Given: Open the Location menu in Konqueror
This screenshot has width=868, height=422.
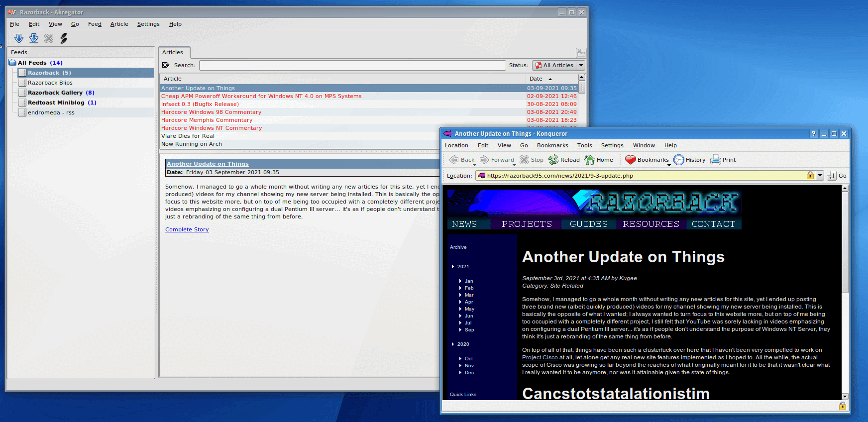Looking at the screenshot, I should click(456, 145).
